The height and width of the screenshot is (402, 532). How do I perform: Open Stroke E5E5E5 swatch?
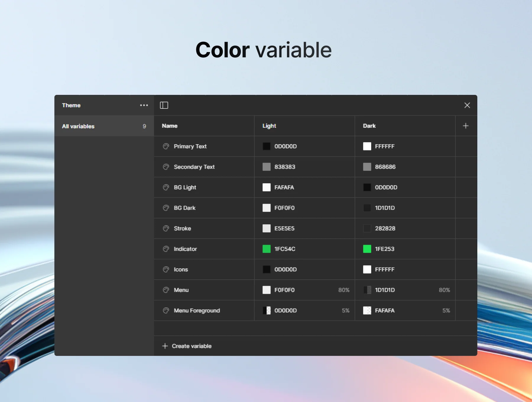point(267,228)
